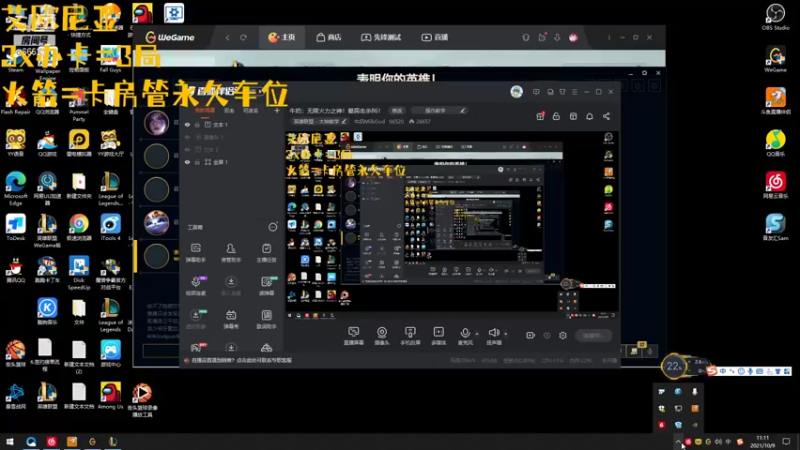Toggle visibility eye of 全屏 1 source

coord(187,162)
